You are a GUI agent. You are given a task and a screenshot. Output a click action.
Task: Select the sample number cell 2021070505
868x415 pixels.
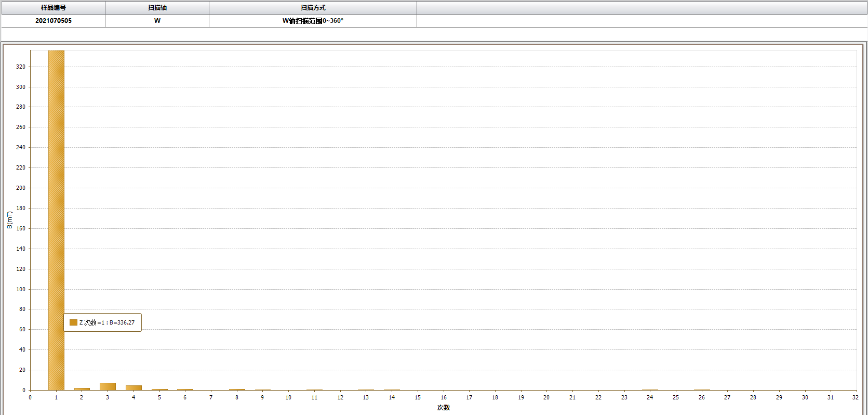53,21
